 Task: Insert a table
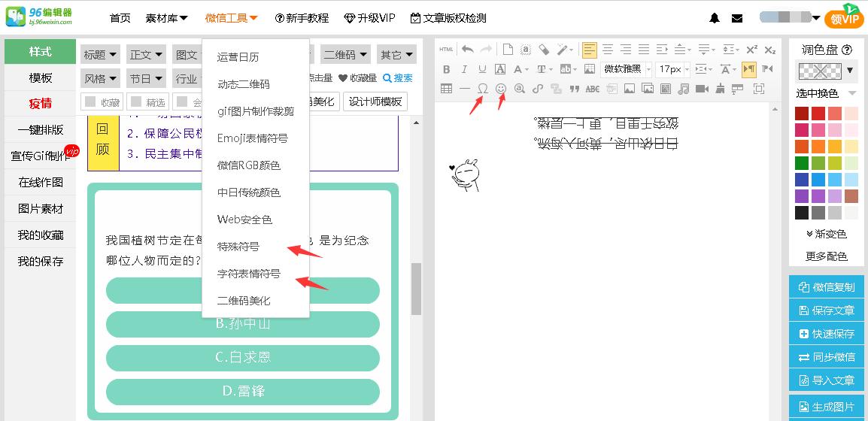point(446,89)
